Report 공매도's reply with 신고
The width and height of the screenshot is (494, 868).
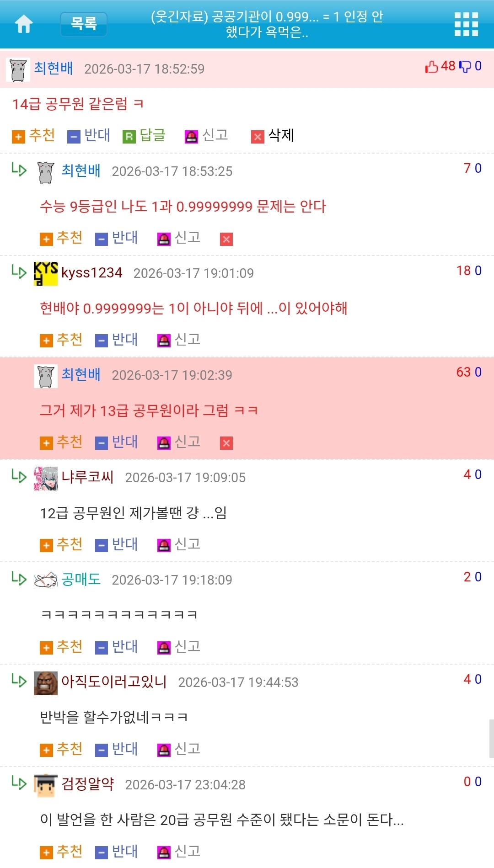179,647
